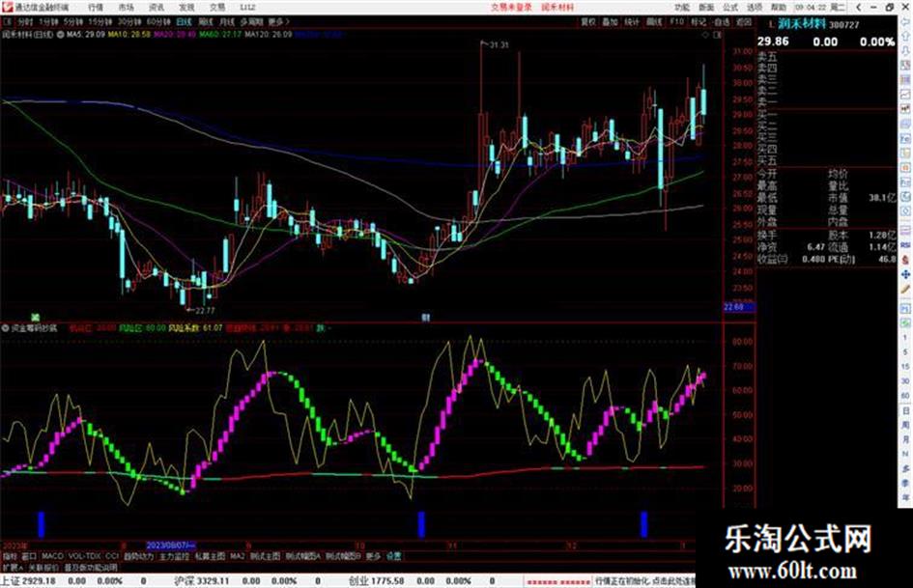Click the 画线 drawing button
This screenshot has width=913, height=588.
click(654, 22)
